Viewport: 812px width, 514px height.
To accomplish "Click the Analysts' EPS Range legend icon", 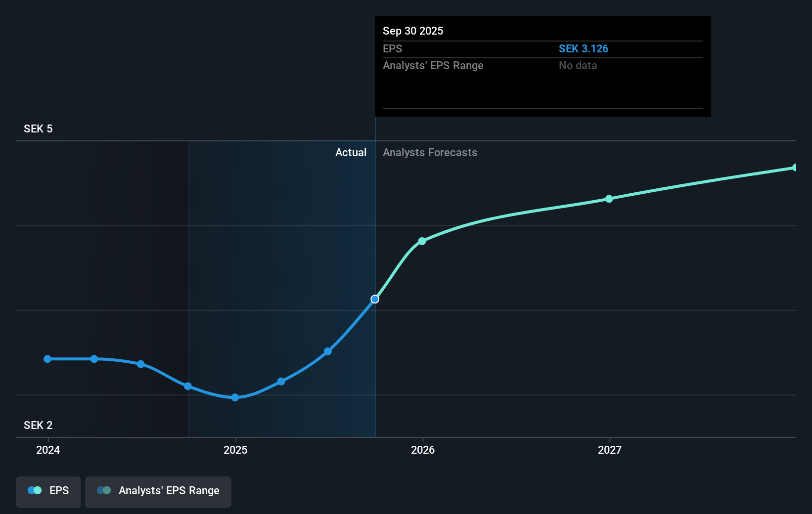I will coord(103,490).
